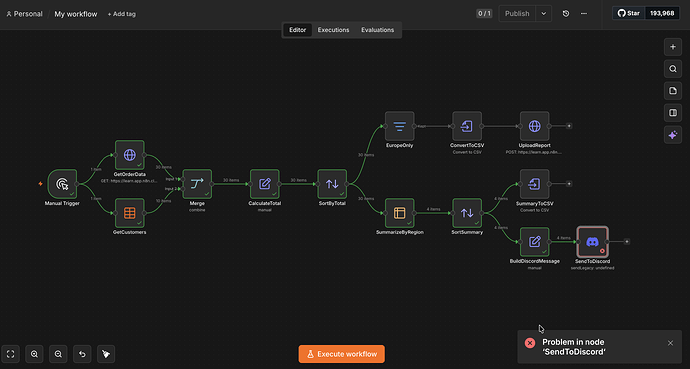Image resolution: width=690 pixels, height=369 pixels.
Task: Expand the Publish dropdown arrow
Action: (543, 14)
